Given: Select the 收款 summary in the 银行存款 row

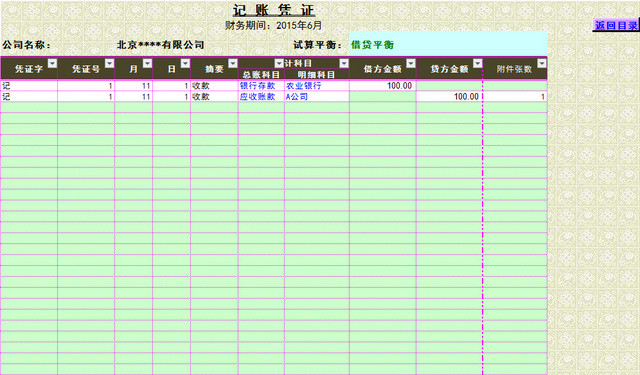Looking at the screenshot, I should (x=214, y=86).
